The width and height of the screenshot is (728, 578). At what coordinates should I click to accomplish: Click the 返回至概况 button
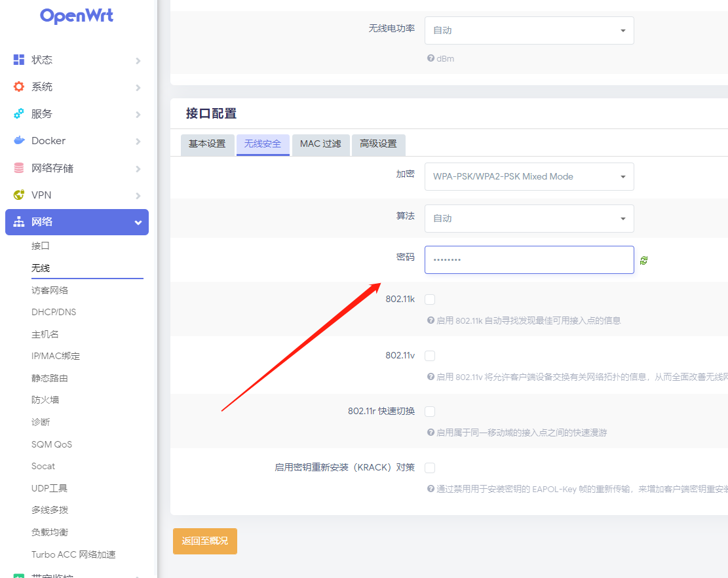205,541
